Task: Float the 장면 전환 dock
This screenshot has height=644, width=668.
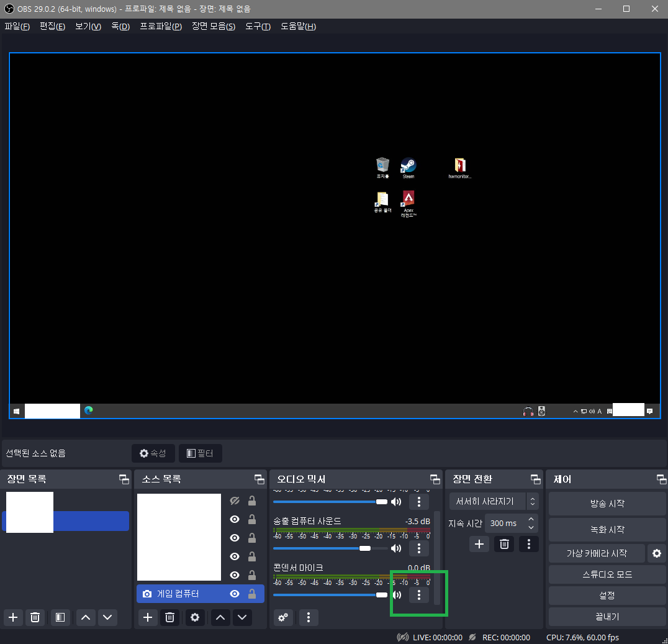Action: [x=536, y=479]
